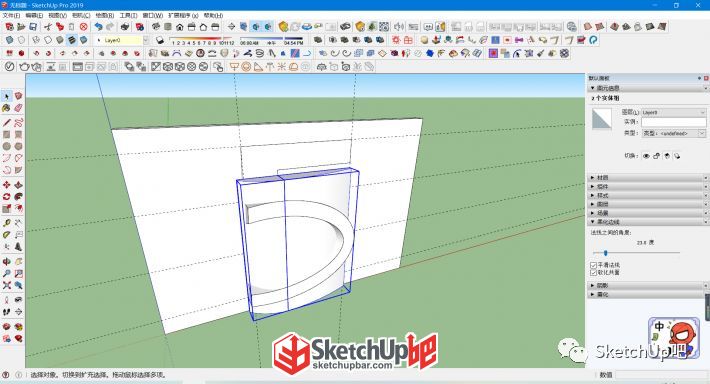This screenshot has width=710, height=384.
Task: Click the Print icon in toolbar
Action: (125, 27)
